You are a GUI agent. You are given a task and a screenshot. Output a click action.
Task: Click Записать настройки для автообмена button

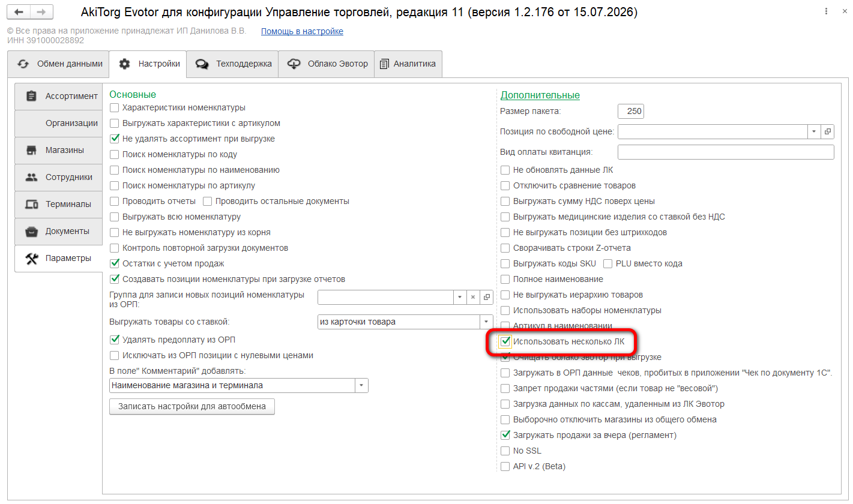coord(192,406)
